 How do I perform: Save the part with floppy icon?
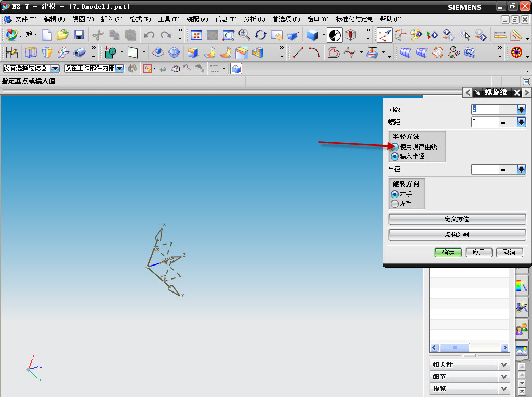[x=79, y=35]
